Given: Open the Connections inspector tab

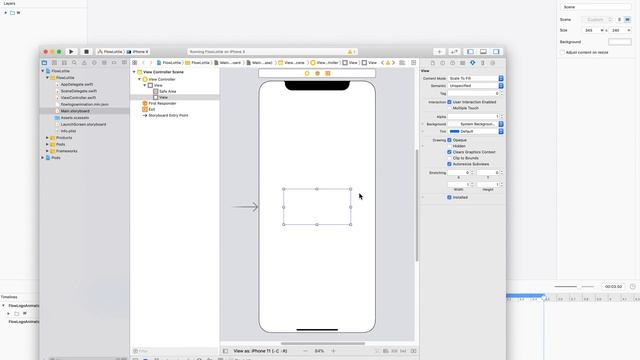Looking at the screenshot, I should point(493,63).
